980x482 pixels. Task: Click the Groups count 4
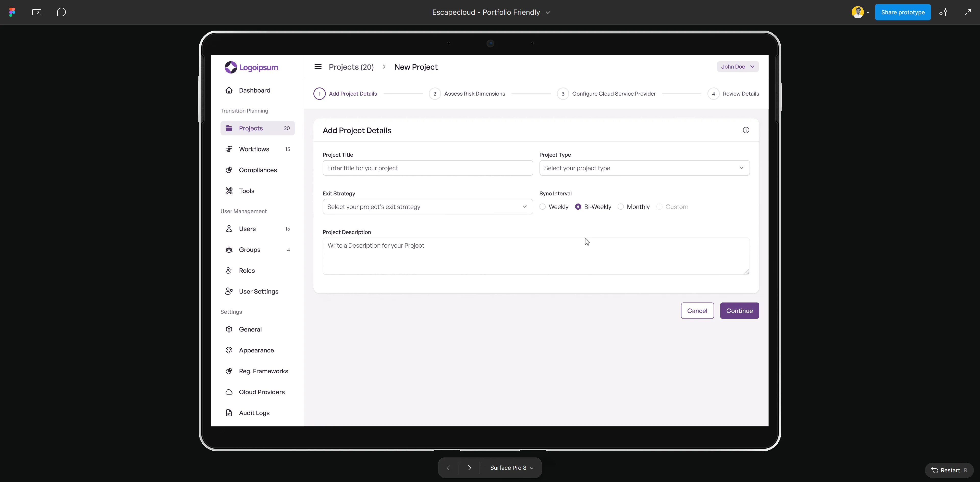(x=288, y=250)
